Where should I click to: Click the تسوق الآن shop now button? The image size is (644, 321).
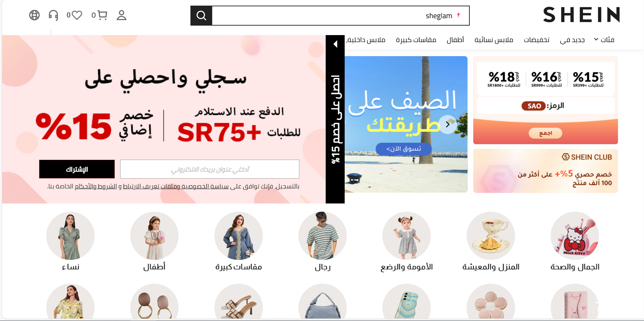403,149
